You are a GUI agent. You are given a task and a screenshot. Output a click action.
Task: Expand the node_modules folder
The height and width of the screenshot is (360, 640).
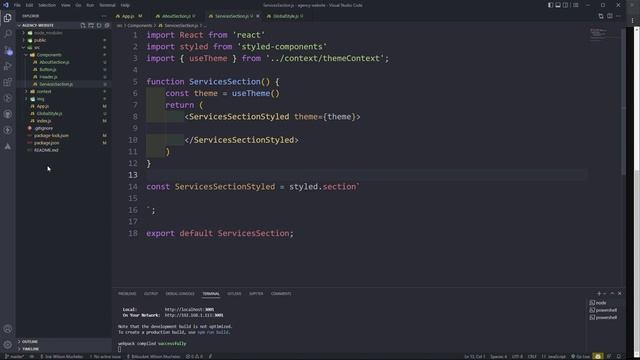(63, 33)
